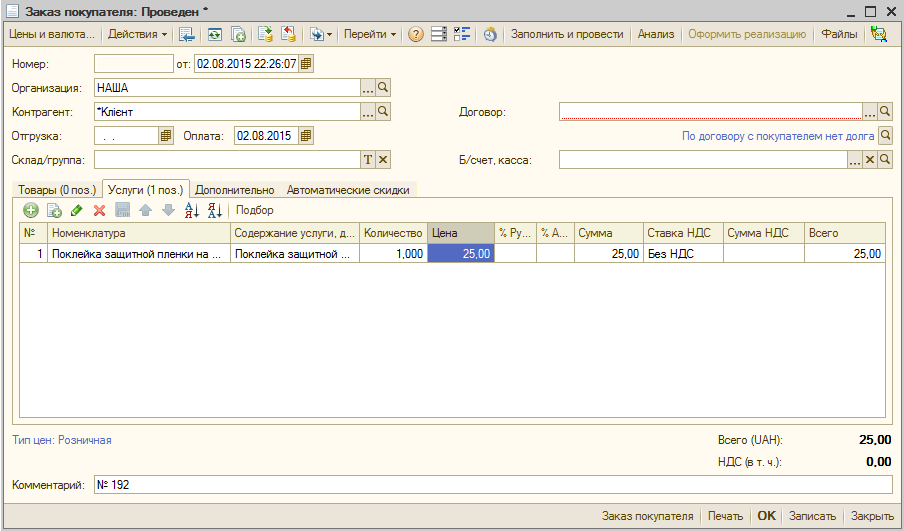Clear the Б/счет, касса field with X
The image size is (904, 531).
(870, 160)
